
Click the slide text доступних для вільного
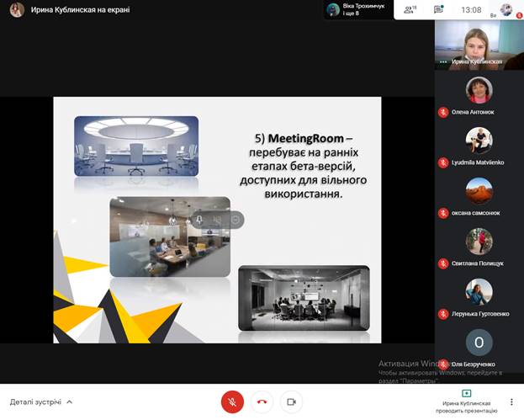point(303,180)
